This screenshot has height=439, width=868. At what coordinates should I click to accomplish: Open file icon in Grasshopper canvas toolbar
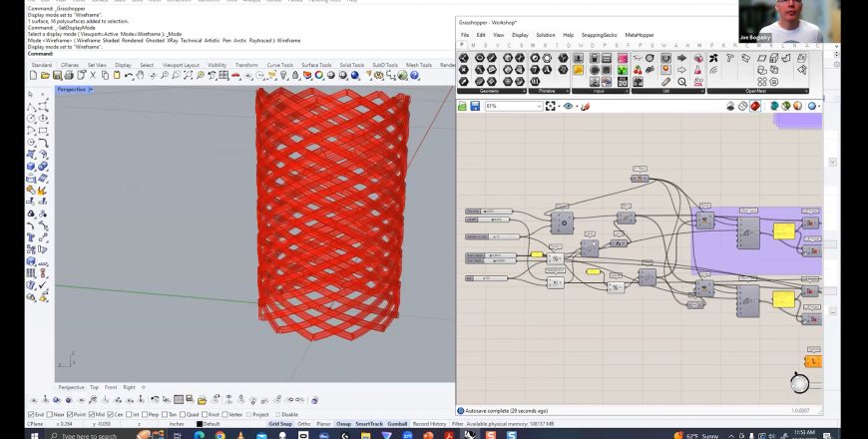point(464,106)
